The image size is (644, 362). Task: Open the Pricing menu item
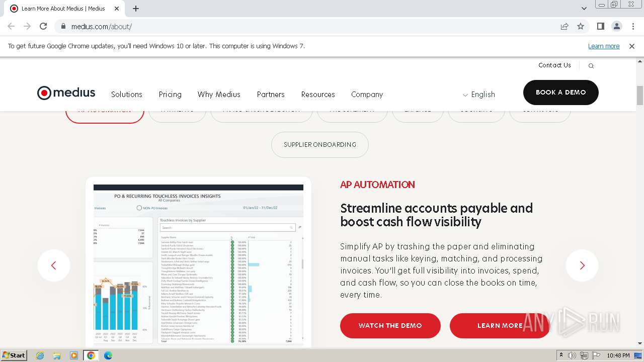[170, 95]
